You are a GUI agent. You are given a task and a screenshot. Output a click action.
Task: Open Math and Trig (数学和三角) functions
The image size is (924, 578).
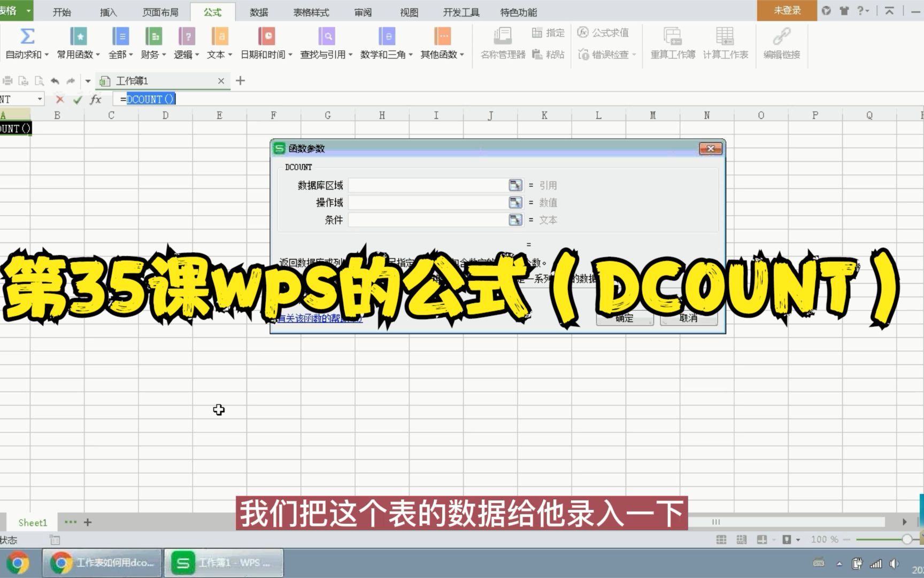click(x=386, y=43)
